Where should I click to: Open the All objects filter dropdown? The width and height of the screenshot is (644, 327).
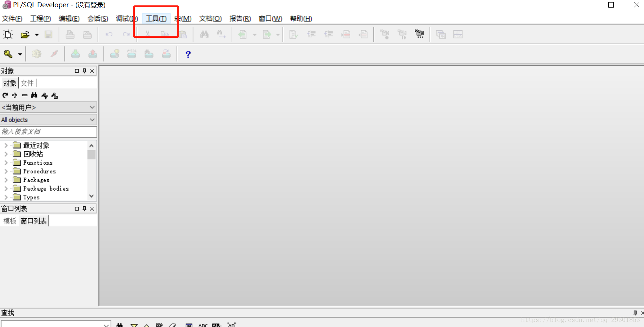click(x=49, y=120)
